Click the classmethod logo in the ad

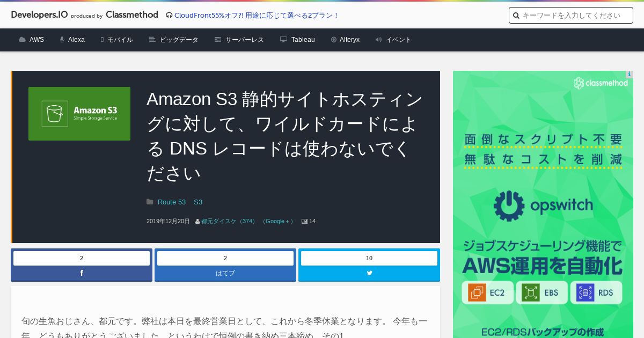(x=601, y=83)
